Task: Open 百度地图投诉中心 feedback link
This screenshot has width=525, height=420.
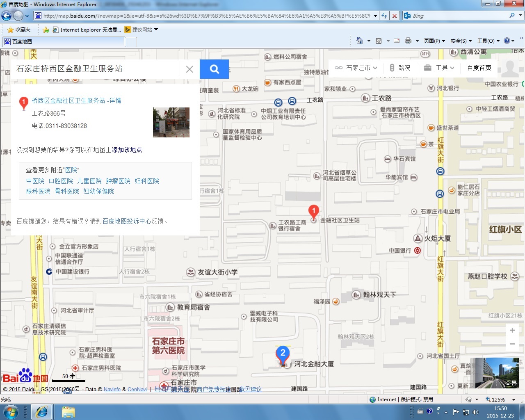Action: point(127,221)
